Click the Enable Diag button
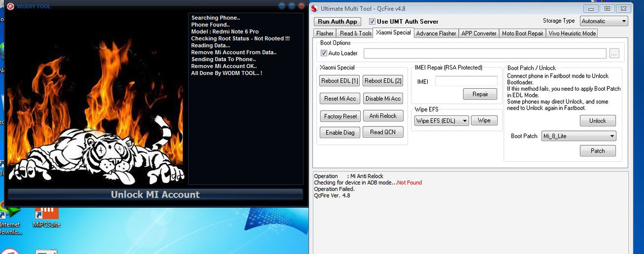 coord(340,133)
